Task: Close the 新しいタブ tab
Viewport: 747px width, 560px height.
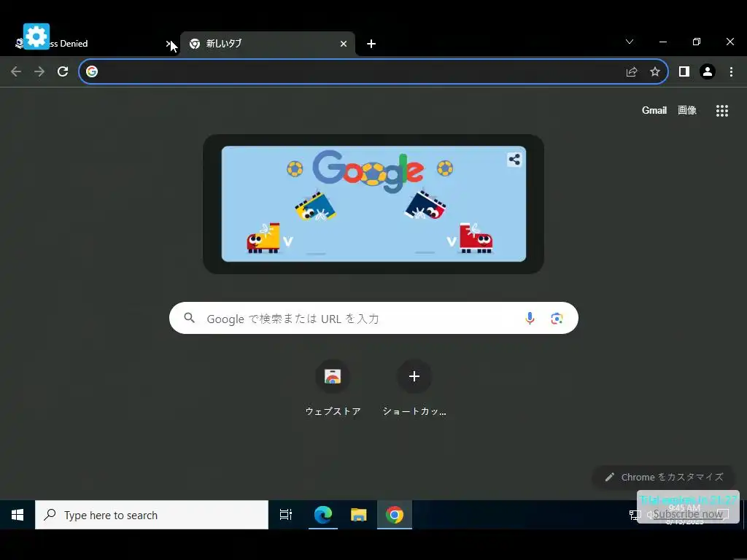Action: [344, 44]
